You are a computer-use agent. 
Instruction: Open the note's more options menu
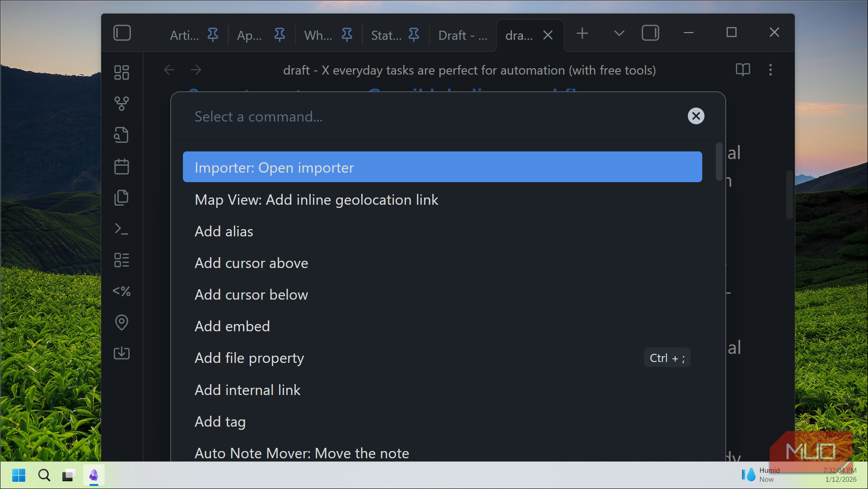point(770,70)
